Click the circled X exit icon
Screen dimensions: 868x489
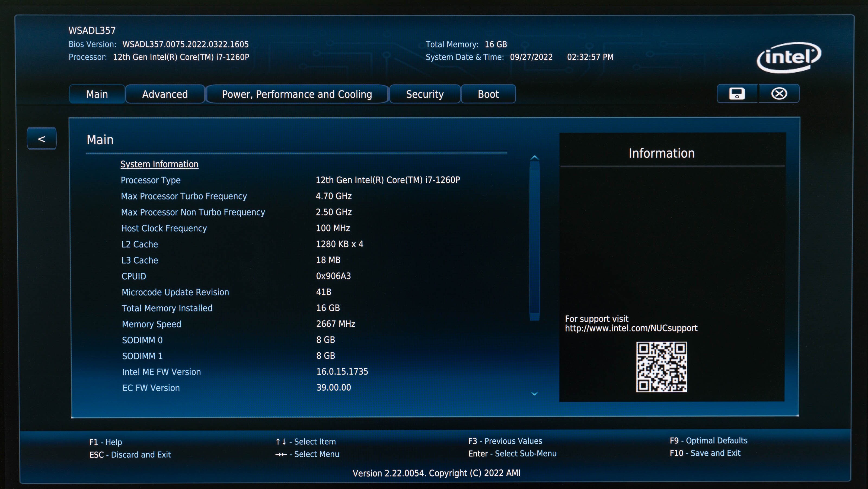pos(779,94)
